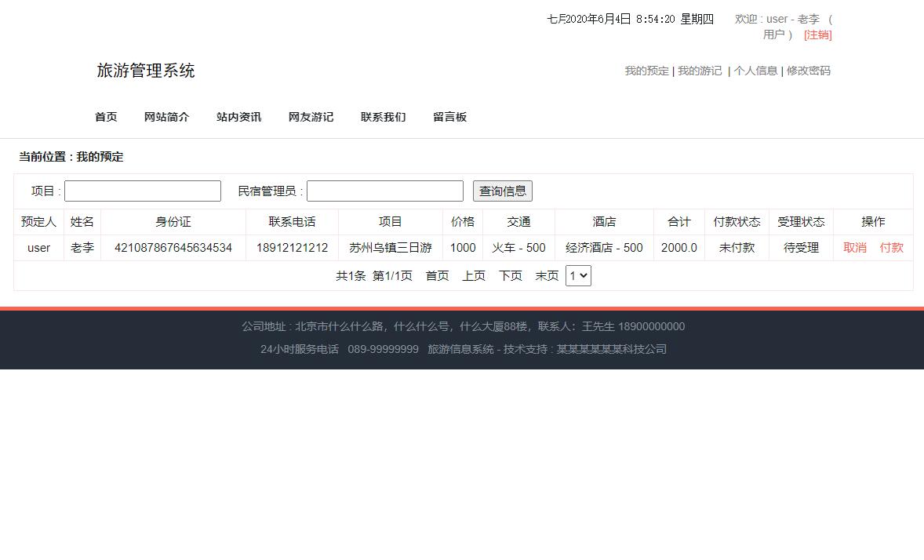This screenshot has width=924, height=560.
Task: Switch to the 网站简介 tab
Action: (166, 116)
